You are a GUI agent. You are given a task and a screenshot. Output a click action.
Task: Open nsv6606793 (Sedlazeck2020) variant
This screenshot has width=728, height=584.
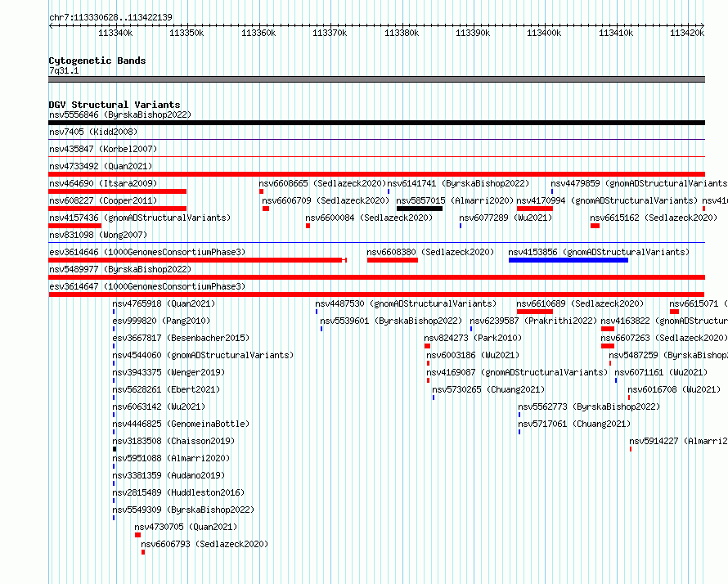point(204,544)
